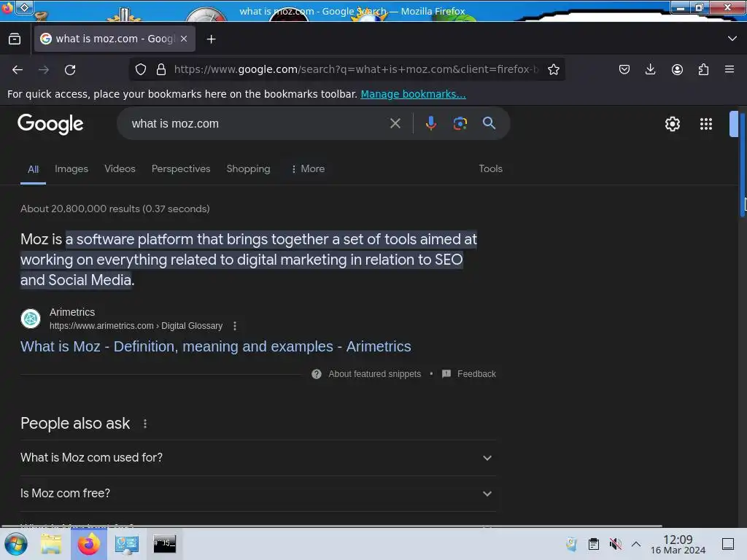Switch to the Shopping tab
The image size is (747, 560).
(x=248, y=168)
